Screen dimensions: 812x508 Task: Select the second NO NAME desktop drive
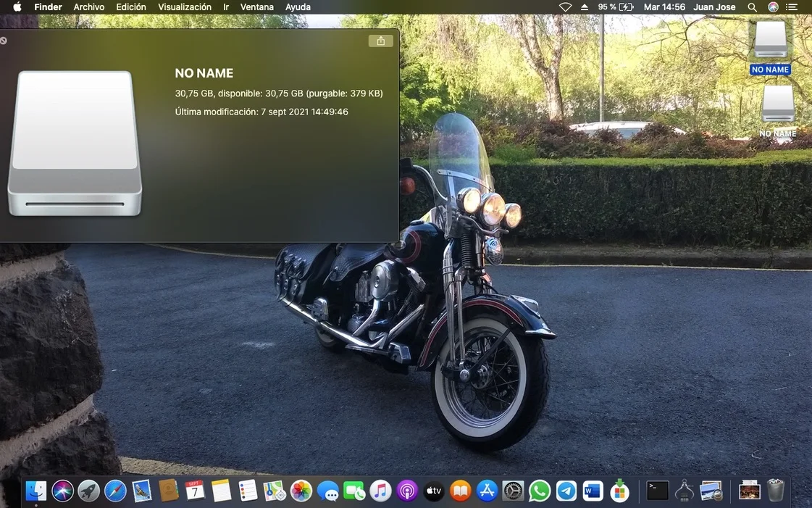[x=778, y=112]
